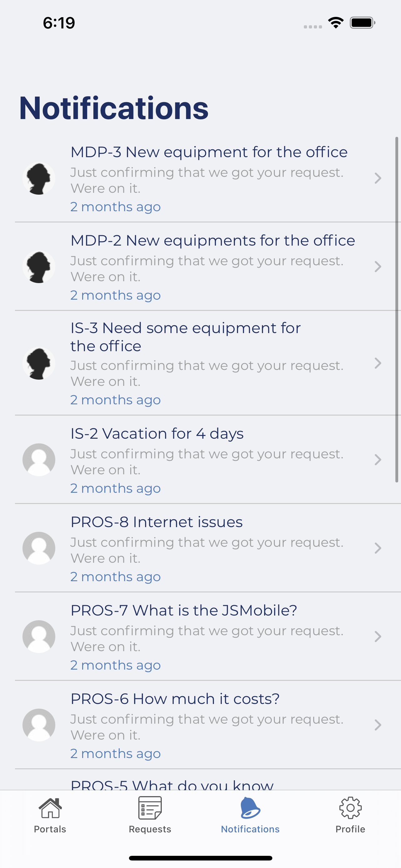Tap the avatar beside IS-2 Vacation
401x868 pixels.
[x=39, y=460]
